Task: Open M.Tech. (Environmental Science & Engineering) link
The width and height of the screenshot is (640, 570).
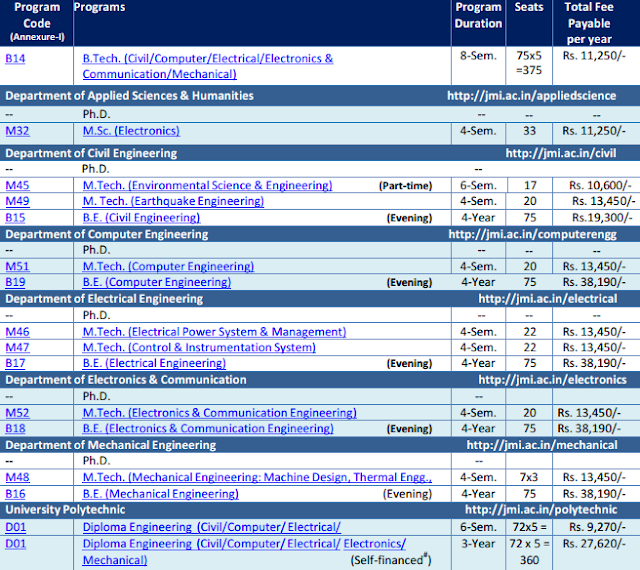Action: click(207, 185)
